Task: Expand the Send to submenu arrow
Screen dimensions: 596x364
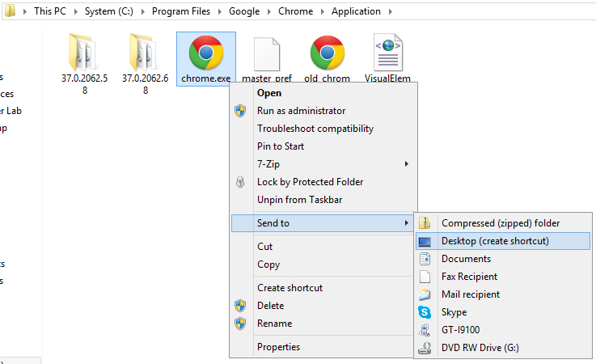Action: coord(406,223)
